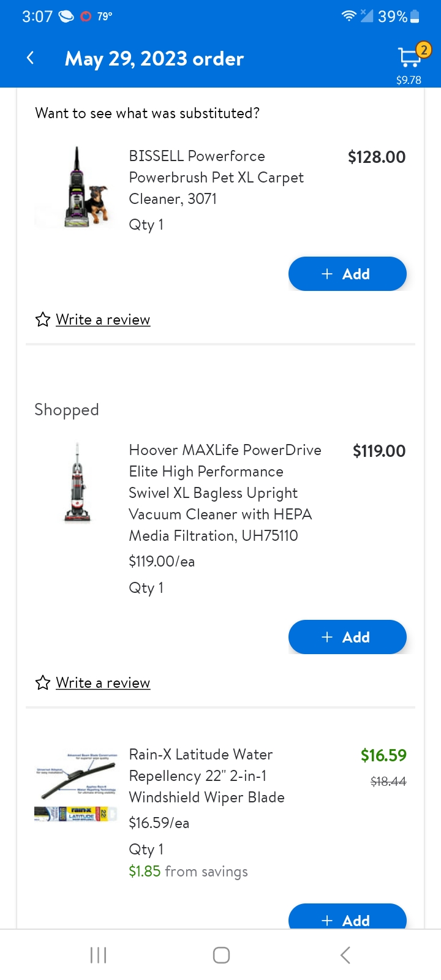Open Rain-X wiper blade product image

click(x=75, y=787)
